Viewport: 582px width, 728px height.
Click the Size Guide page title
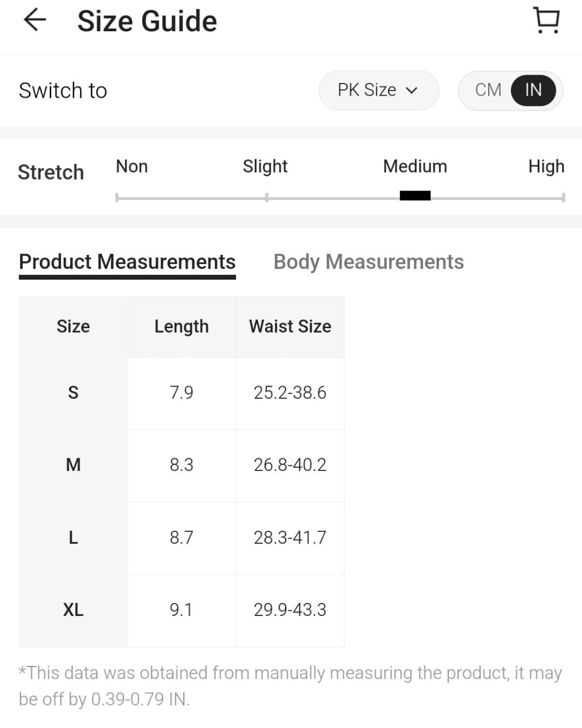coord(147,21)
